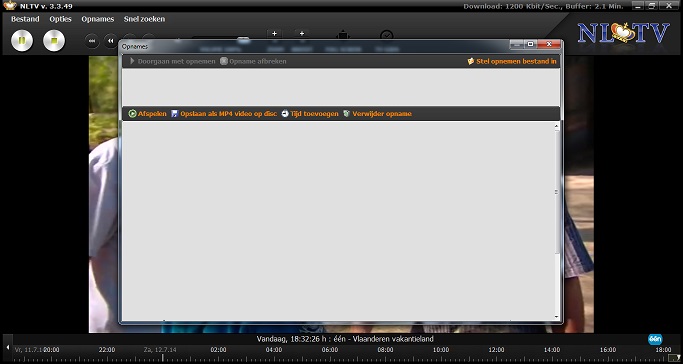Pause playback with the round pause button

22,40
